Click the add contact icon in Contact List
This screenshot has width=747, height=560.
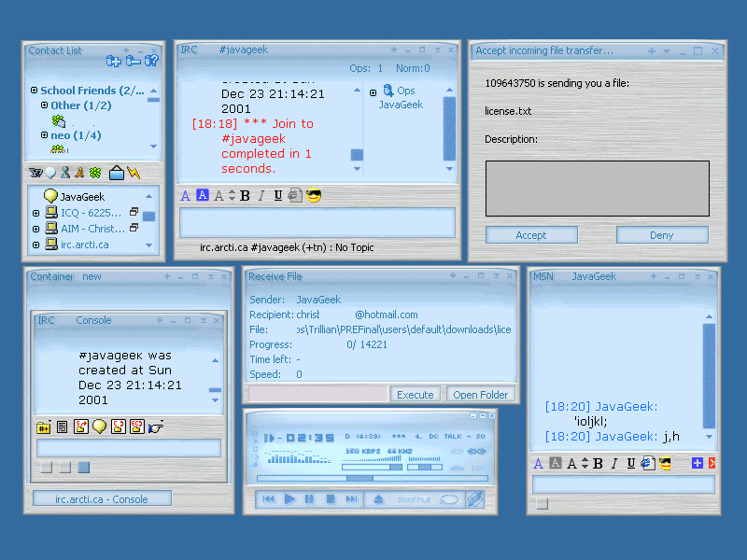click(113, 61)
